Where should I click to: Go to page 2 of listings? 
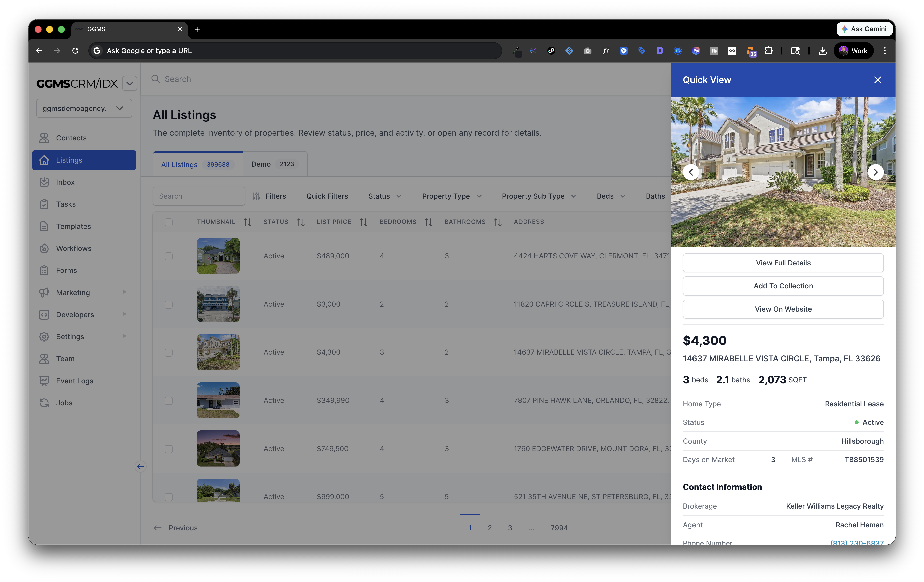tap(490, 528)
